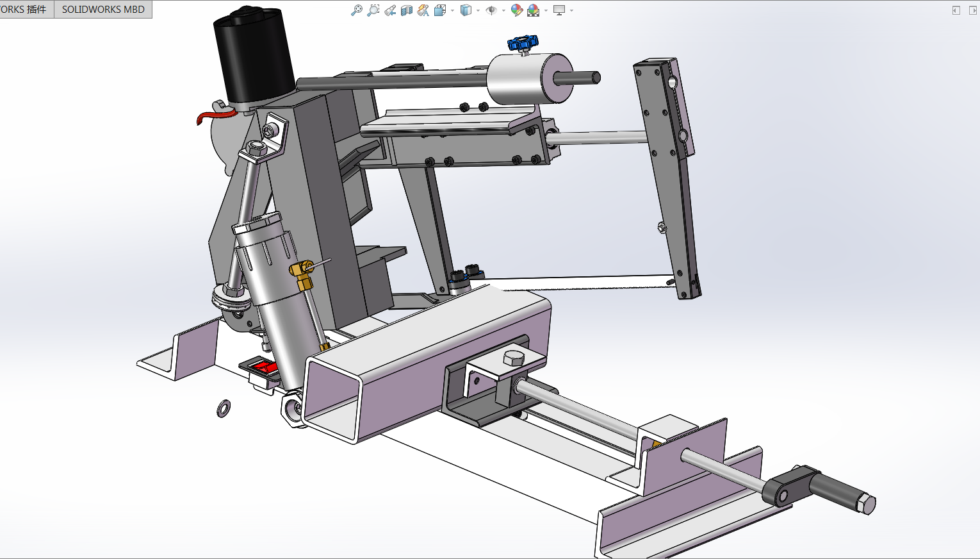Click the left-arrow panel collapse icon

pos(956,10)
